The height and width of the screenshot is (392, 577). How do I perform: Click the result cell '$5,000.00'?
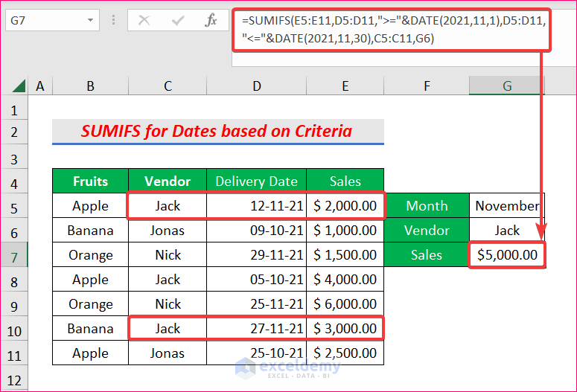point(507,254)
